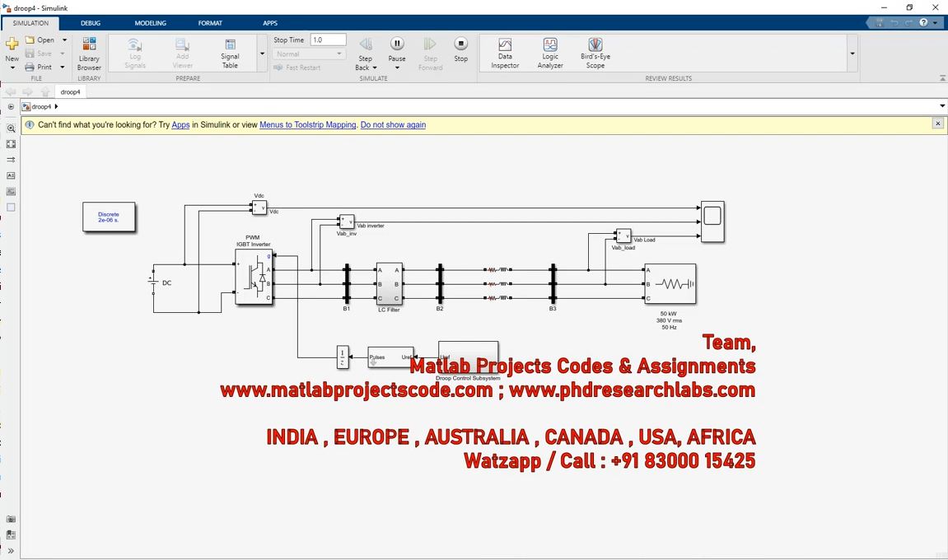Open the Bird's-Eye Scope
Image resolution: width=948 pixels, height=560 pixels.
pos(595,54)
